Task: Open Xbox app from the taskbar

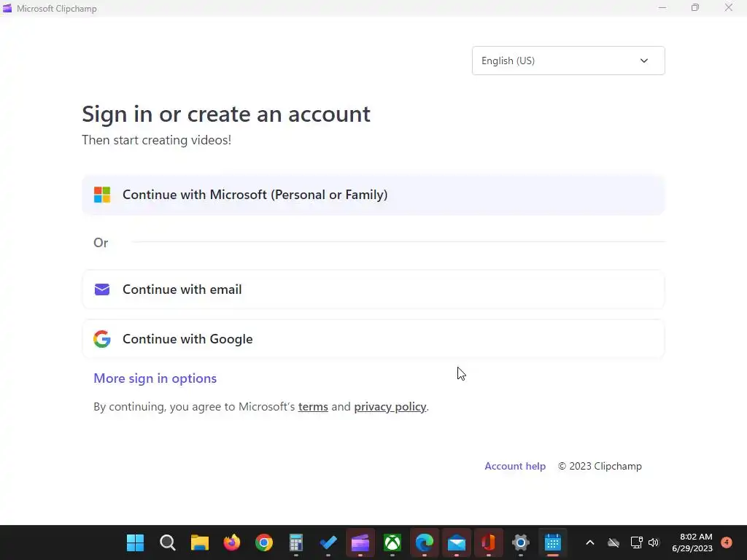Action: (392, 542)
